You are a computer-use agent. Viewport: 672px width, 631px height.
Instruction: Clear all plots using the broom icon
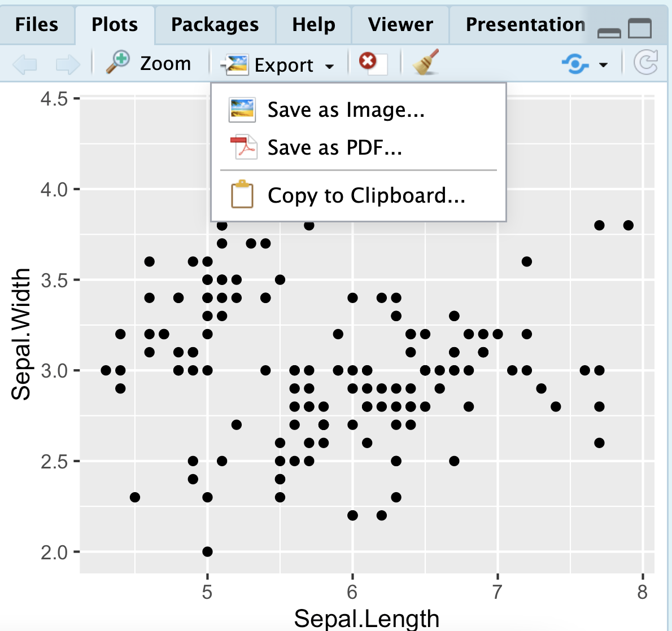click(425, 63)
